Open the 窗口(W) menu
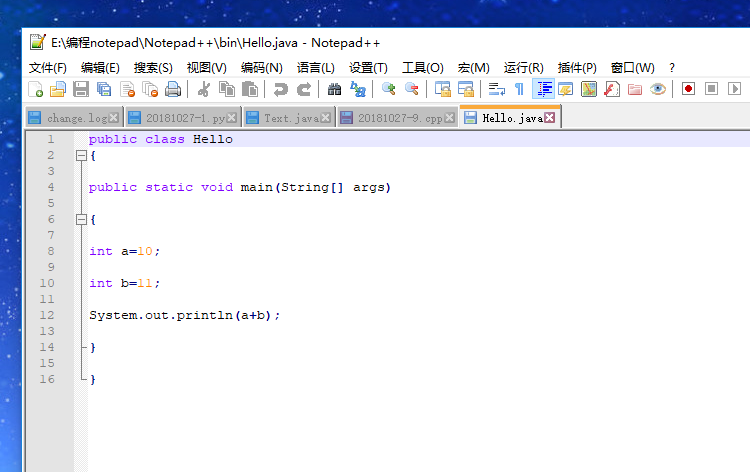Screen dimensions: 750x472 (632, 68)
